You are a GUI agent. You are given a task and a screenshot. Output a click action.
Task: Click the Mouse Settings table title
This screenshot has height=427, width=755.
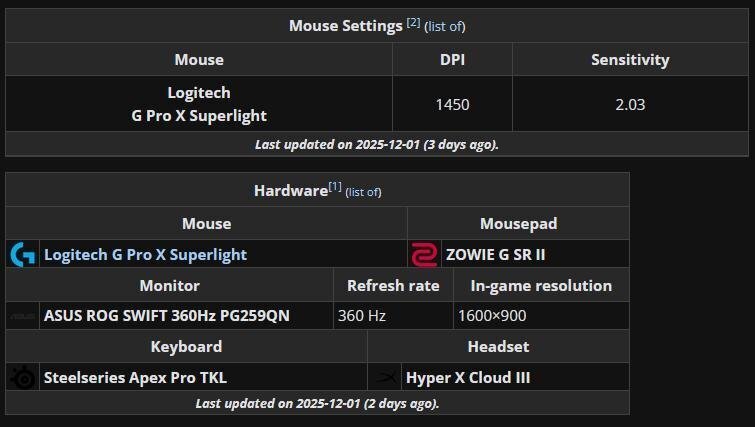[x=345, y=26]
